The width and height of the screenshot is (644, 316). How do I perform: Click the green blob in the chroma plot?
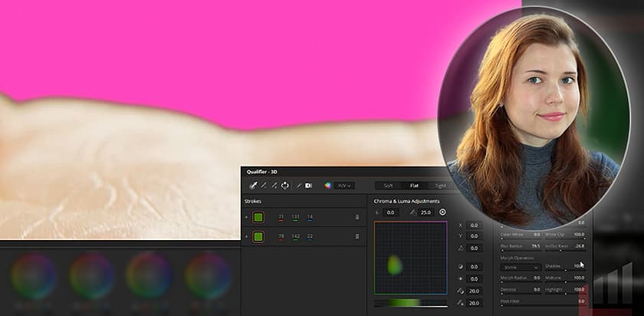click(x=394, y=265)
